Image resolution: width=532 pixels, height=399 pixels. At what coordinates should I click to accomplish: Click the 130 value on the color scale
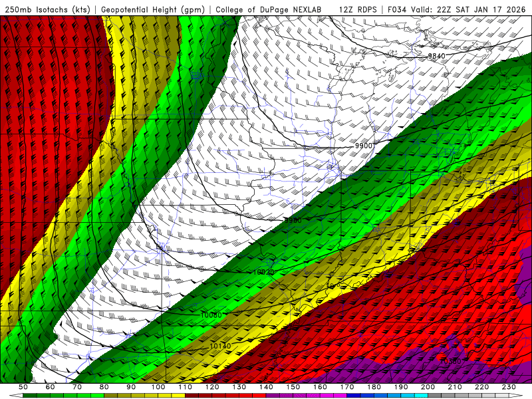click(239, 387)
